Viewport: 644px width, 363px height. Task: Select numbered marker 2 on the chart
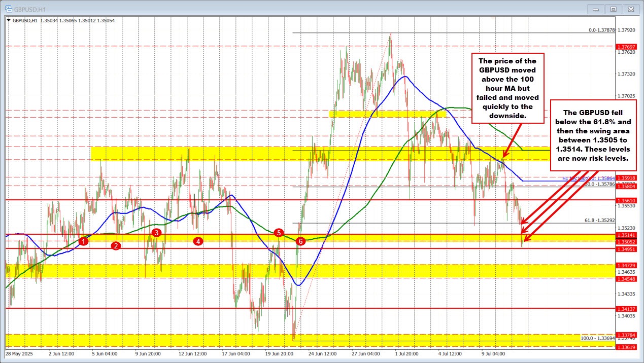(x=116, y=245)
